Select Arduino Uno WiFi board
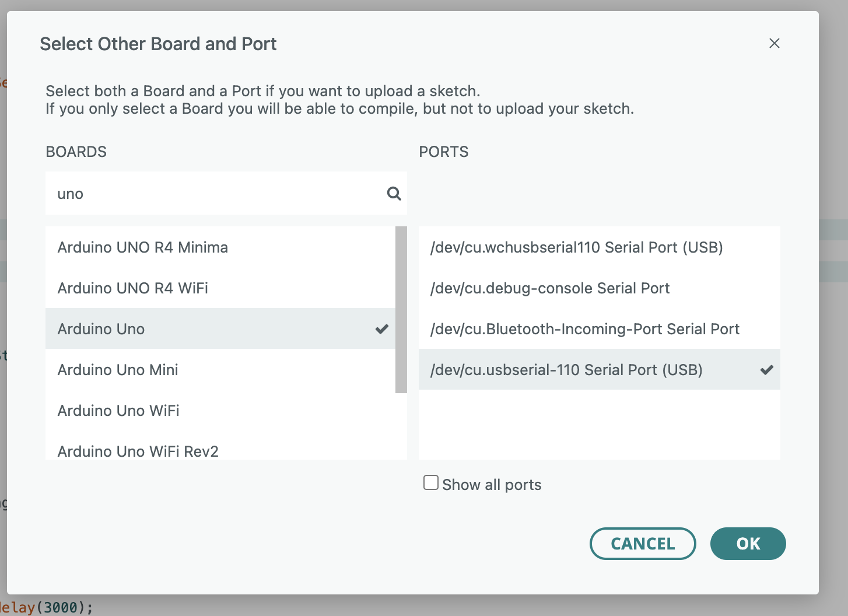This screenshot has width=848, height=616. coord(118,411)
